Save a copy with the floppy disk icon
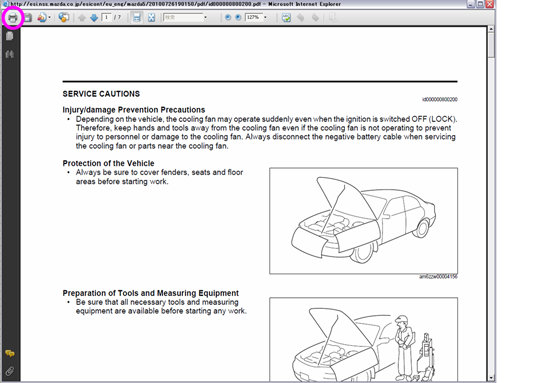Viewport: 550px width, 383px height. (x=28, y=17)
